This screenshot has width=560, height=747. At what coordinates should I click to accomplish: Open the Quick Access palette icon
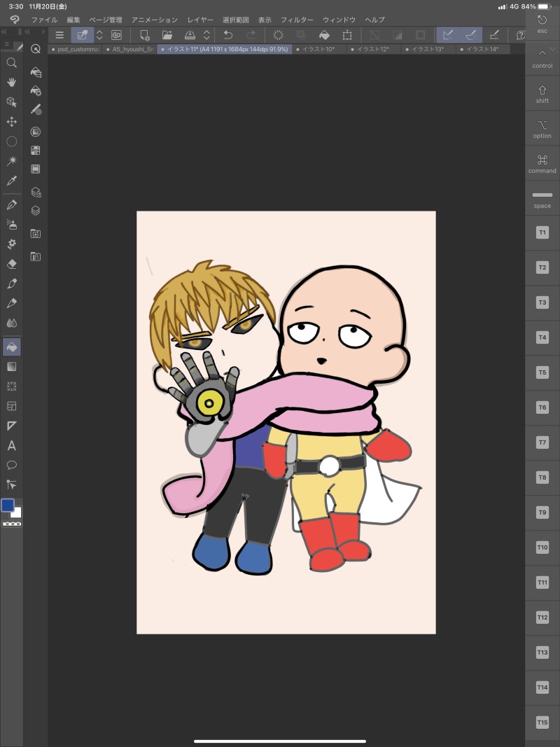(x=35, y=48)
